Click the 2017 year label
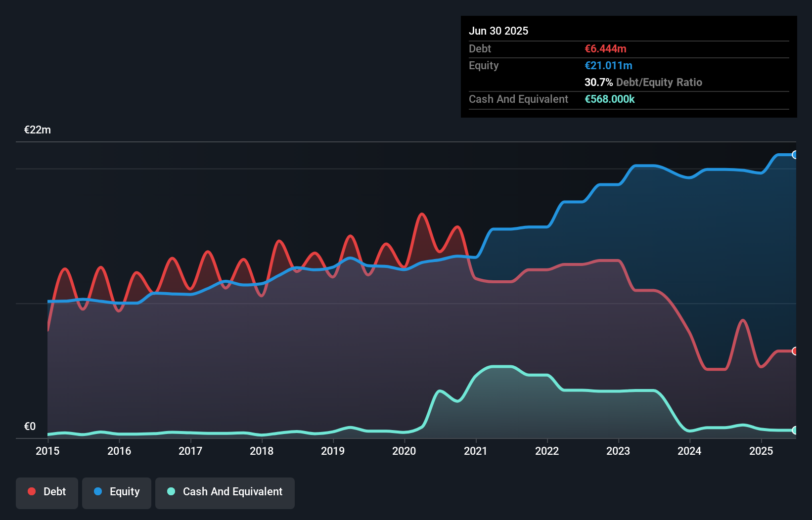The height and width of the screenshot is (520, 812). (190, 451)
